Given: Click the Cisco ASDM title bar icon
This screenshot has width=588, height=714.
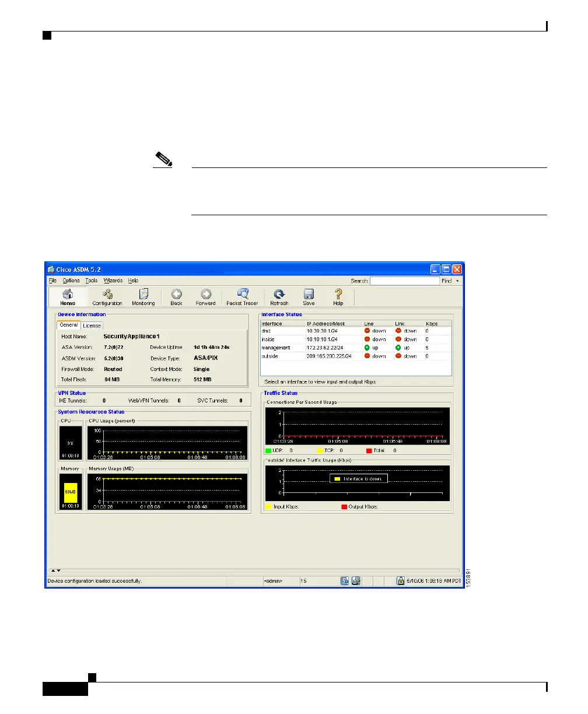Looking at the screenshot, I should click(51, 269).
